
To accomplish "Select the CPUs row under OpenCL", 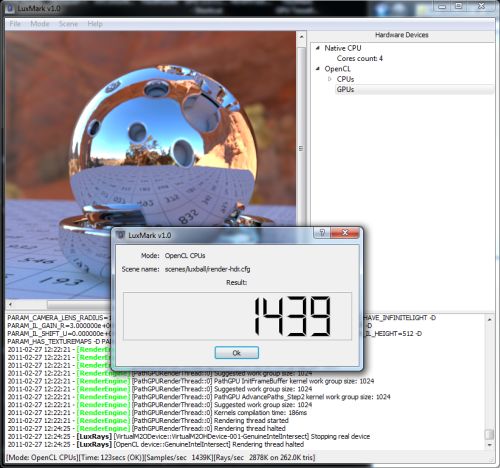I will 345,79.
